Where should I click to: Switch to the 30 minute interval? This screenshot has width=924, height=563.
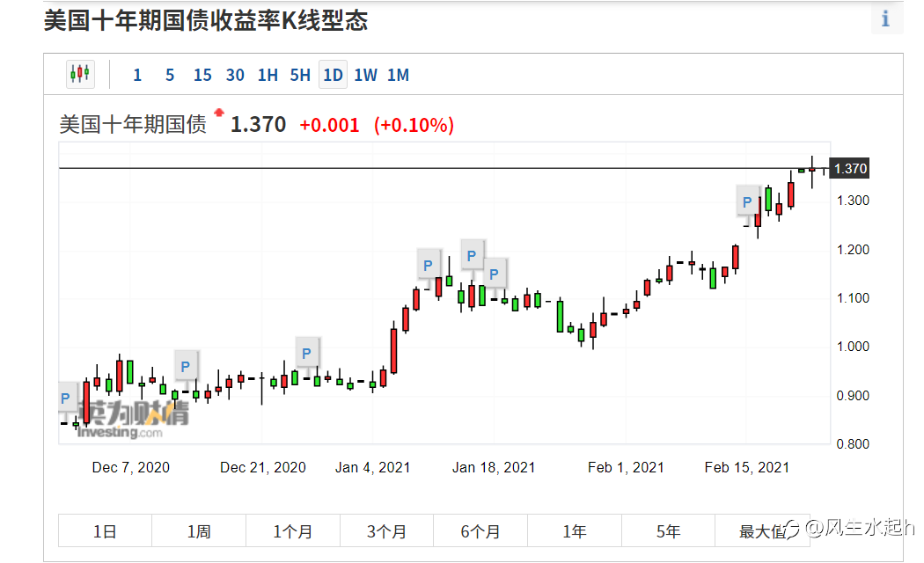point(235,75)
